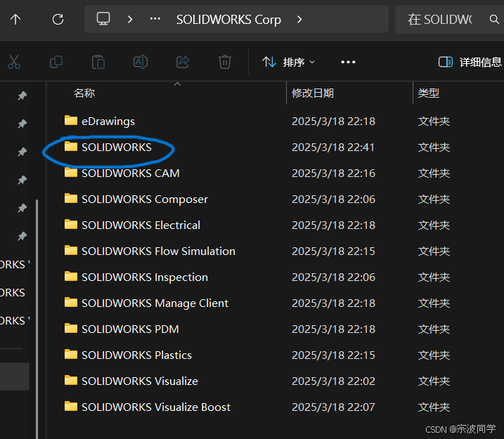This screenshot has width=504, height=439.
Task: Click SOLIDWORKS Corp breadcrumb
Action: click(228, 20)
